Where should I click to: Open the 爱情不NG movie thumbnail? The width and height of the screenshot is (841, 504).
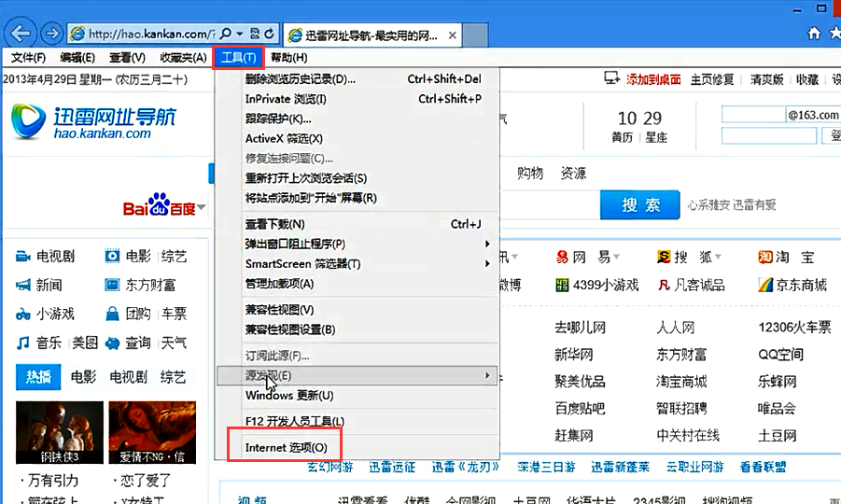pos(152,432)
